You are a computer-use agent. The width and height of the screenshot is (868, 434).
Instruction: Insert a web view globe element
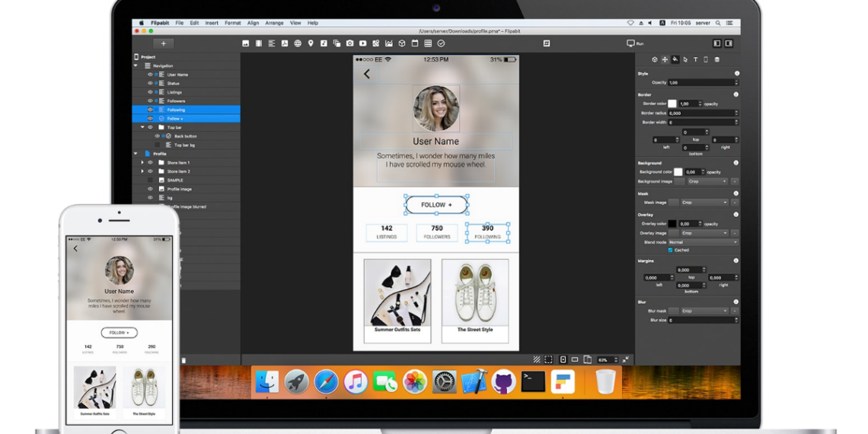tap(298, 43)
